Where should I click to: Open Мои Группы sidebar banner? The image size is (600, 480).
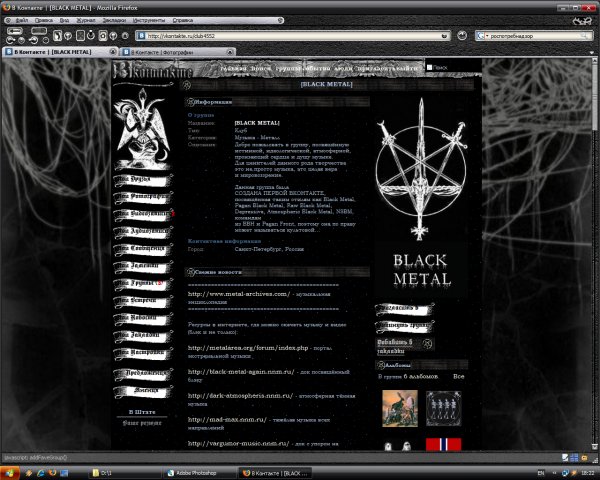[x=142, y=284]
